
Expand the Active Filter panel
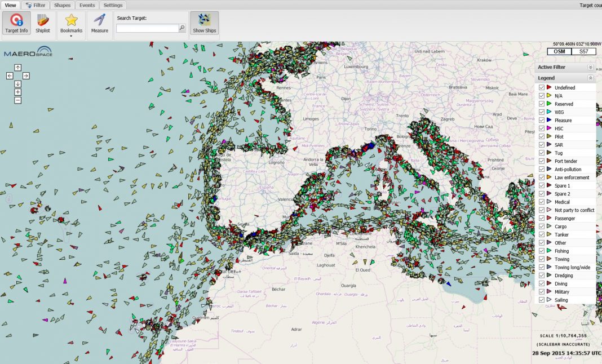tap(590, 67)
